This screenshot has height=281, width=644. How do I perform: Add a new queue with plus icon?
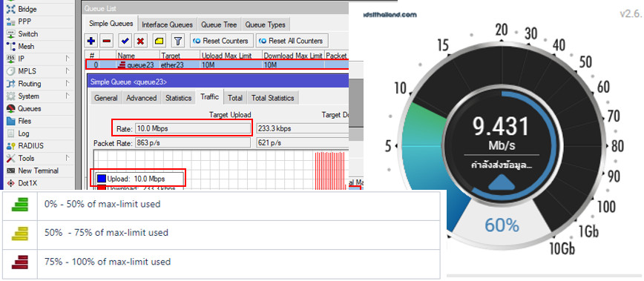click(x=91, y=41)
